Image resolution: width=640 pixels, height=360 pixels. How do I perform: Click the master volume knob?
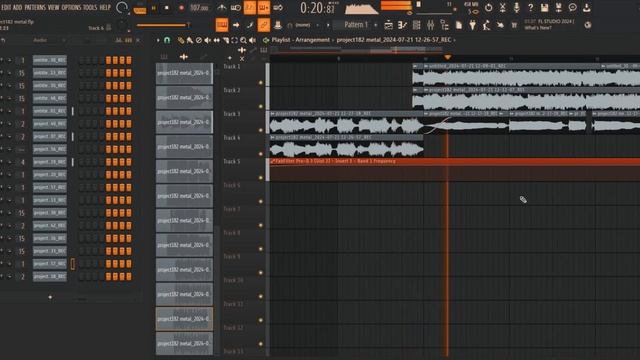[122, 7]
